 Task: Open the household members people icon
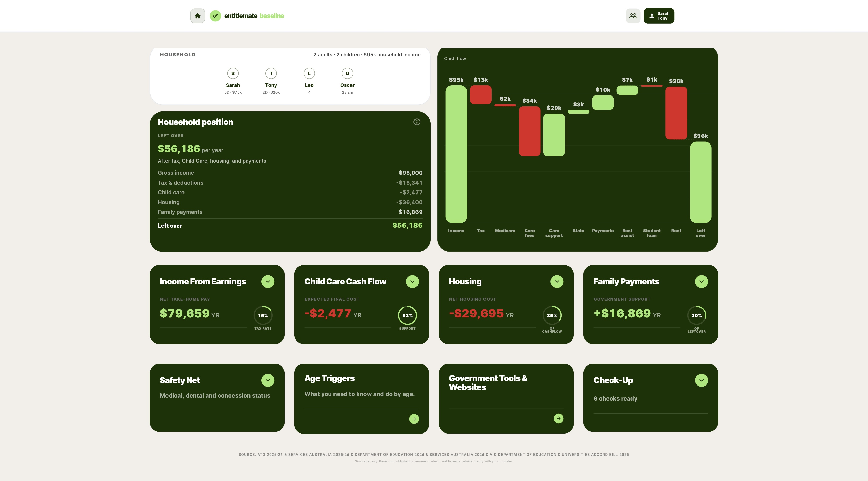(x=633, y=16)
